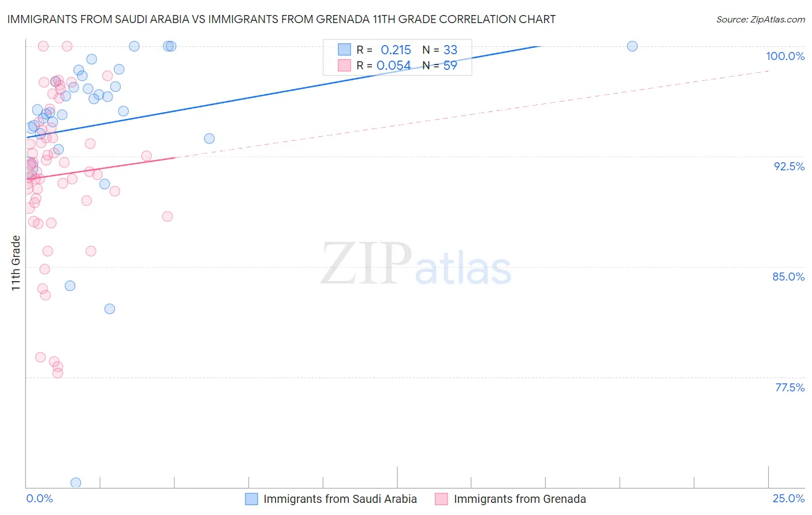Click the 25.0% x-axis label

[788, 498]
